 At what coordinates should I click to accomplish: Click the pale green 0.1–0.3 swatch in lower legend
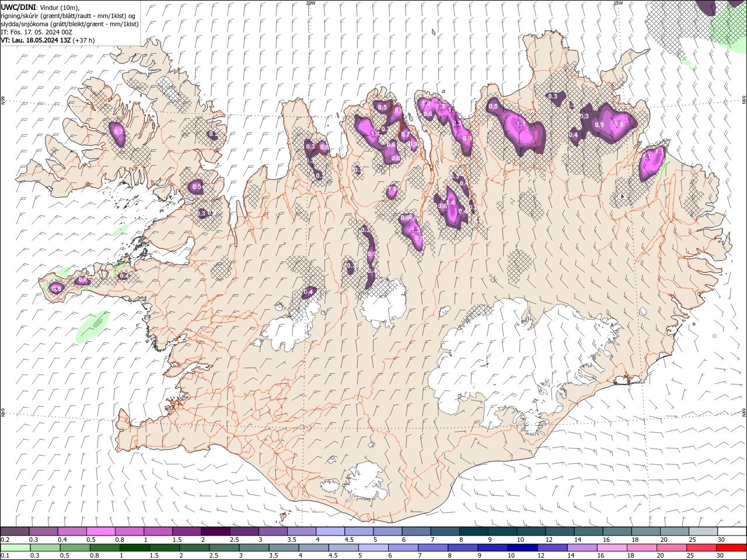point(16,548)
